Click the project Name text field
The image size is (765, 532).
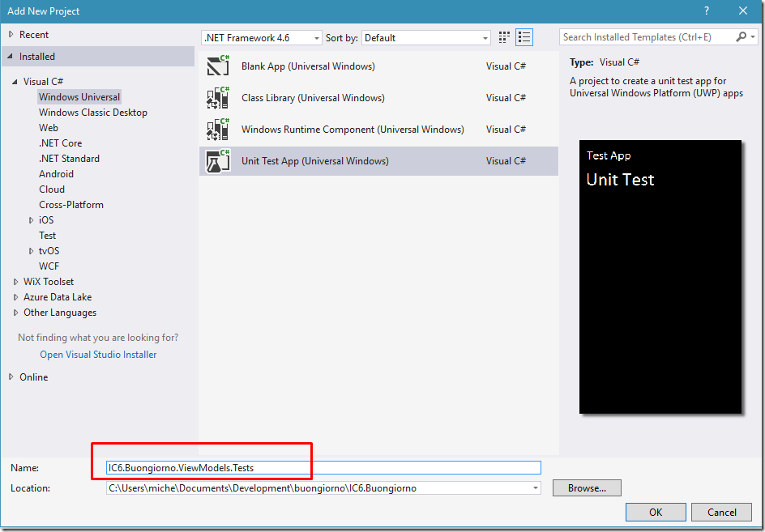coord(324,467)
